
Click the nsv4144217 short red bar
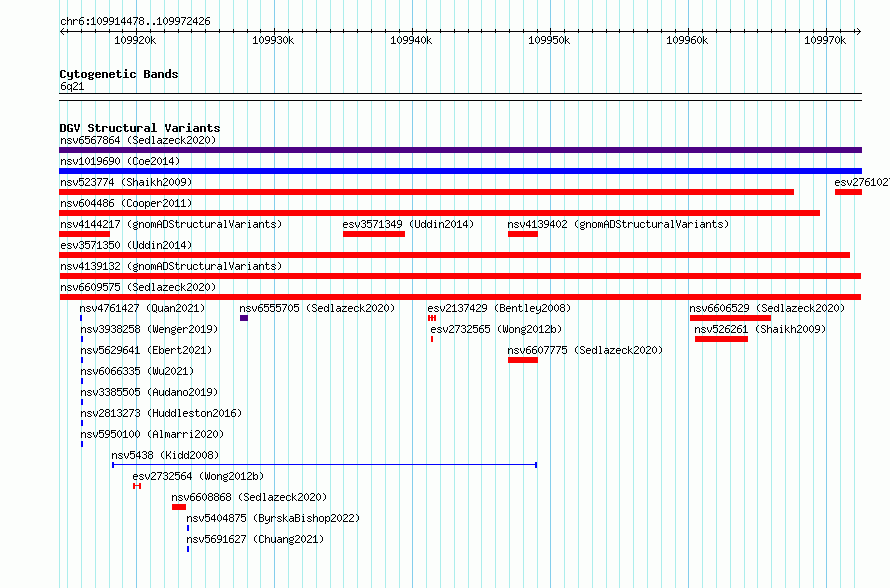pyautogui.click(x=85, y=234)
